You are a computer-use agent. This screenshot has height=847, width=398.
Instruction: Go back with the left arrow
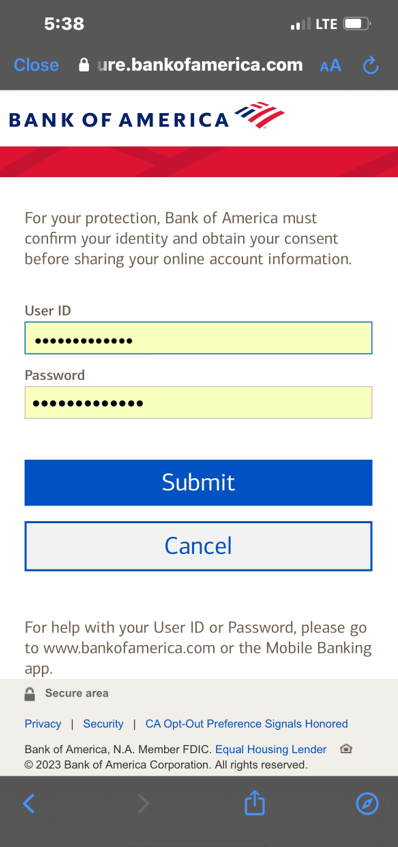coord(29,804)
